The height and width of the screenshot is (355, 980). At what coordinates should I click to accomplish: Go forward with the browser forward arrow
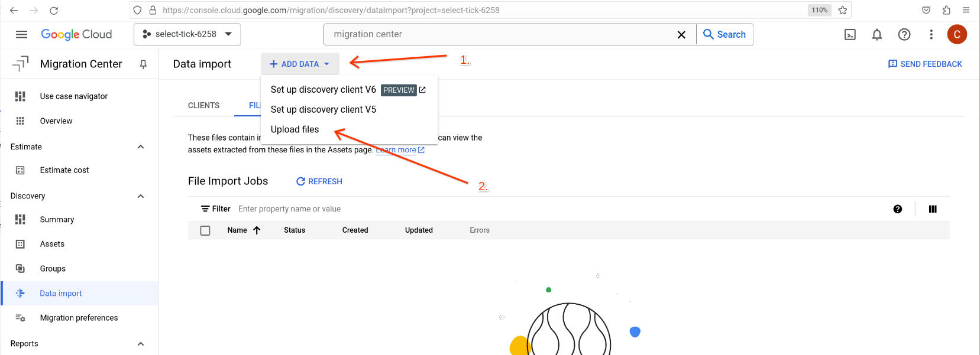pyautogui.click(x=34, y=10)
